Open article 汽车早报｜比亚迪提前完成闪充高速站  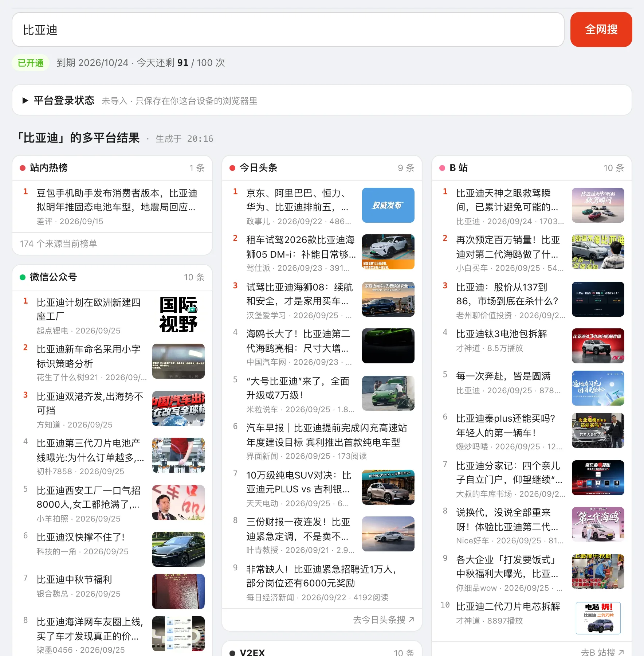click(x=327, y=435)
